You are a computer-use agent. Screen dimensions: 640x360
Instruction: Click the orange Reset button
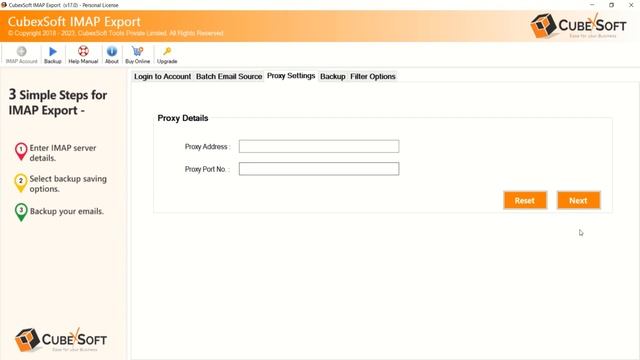(525, 200)
